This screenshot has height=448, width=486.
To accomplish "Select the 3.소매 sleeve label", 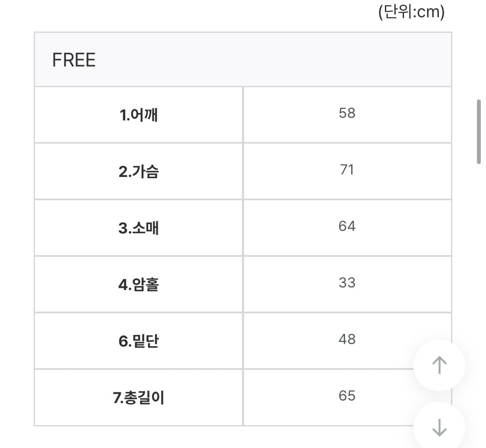I will click(x=138, y=227).
